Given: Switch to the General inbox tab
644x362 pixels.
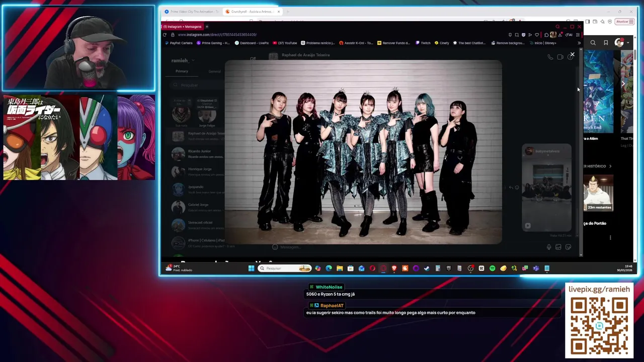Looking at the screenshot, I should pyautogui.click(x=214, y=71).
